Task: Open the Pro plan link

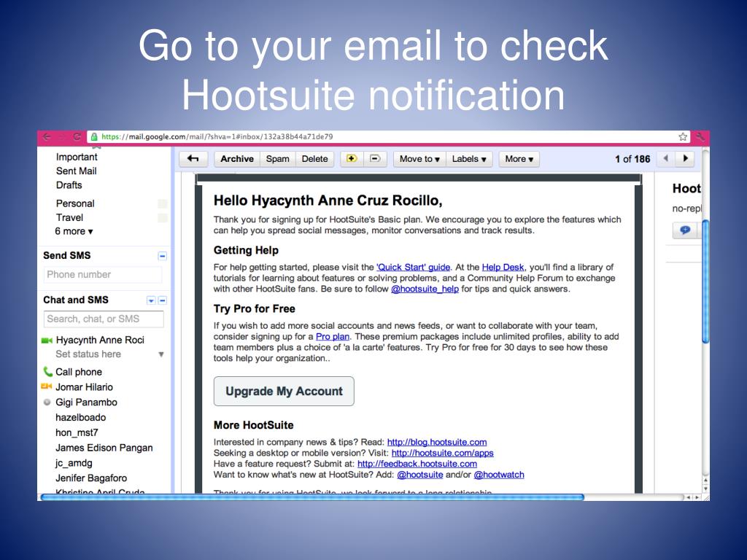Action: pyautogui.click(x=333, y=337)
